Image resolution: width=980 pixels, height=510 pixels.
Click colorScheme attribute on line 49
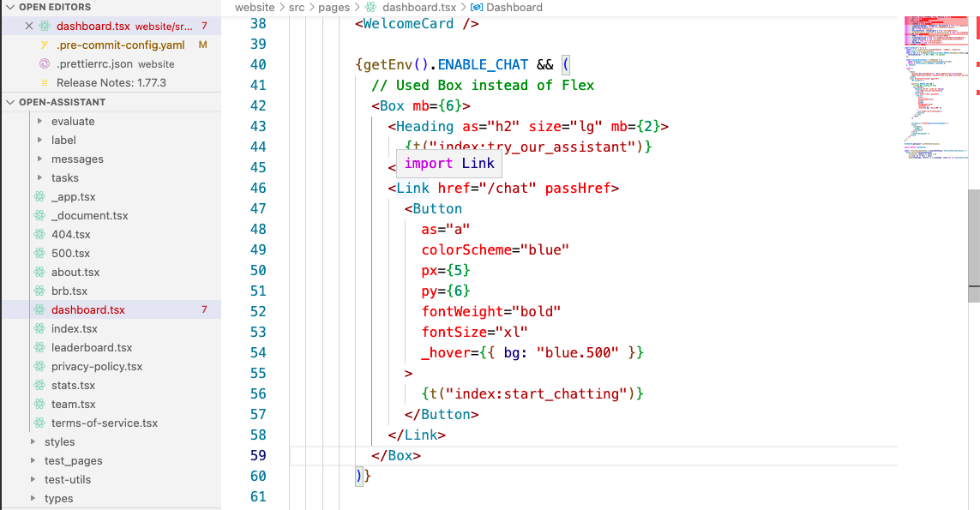pyautogui.click(x=466, y=250)
